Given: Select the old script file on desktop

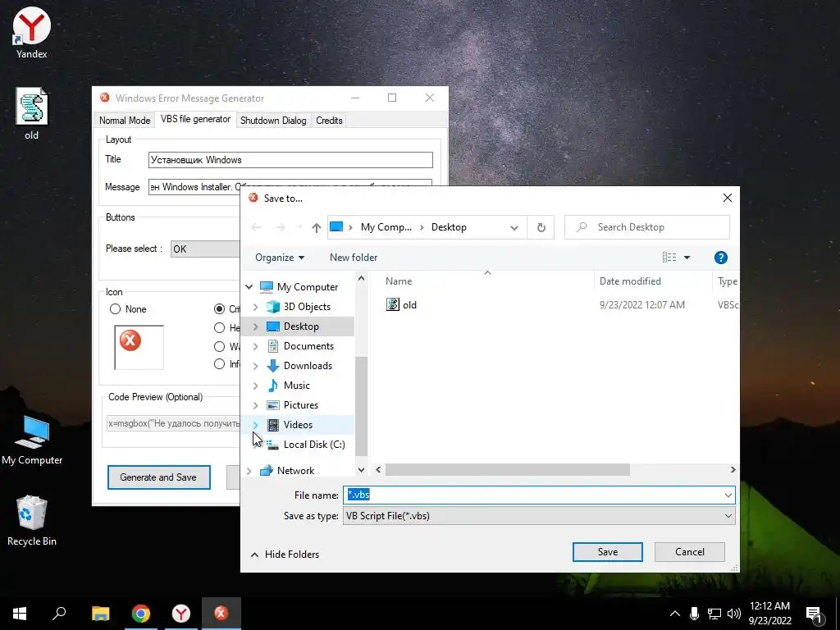Looking at the screenshot, I should [x=32, y=114].
